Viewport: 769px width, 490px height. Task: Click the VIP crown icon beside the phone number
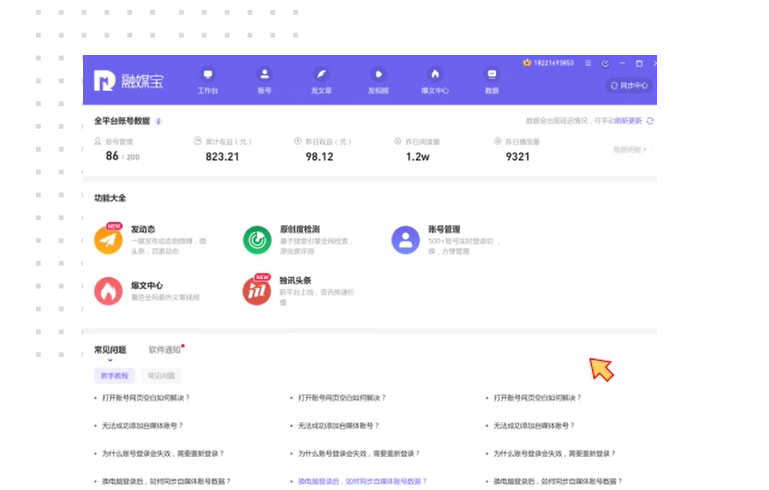coord(527,63)
